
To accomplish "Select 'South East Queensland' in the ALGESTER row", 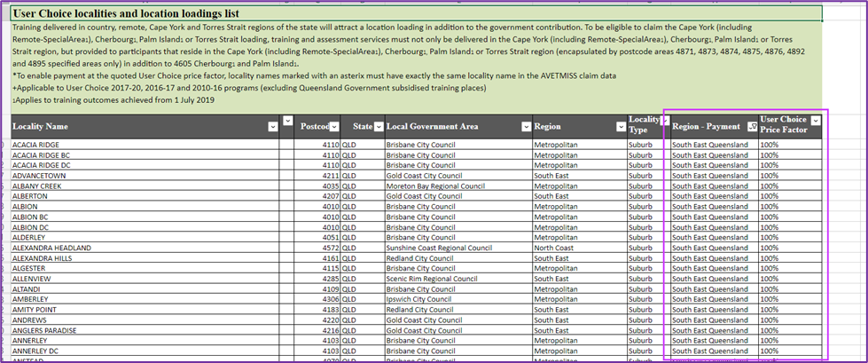I will [714, 268].
